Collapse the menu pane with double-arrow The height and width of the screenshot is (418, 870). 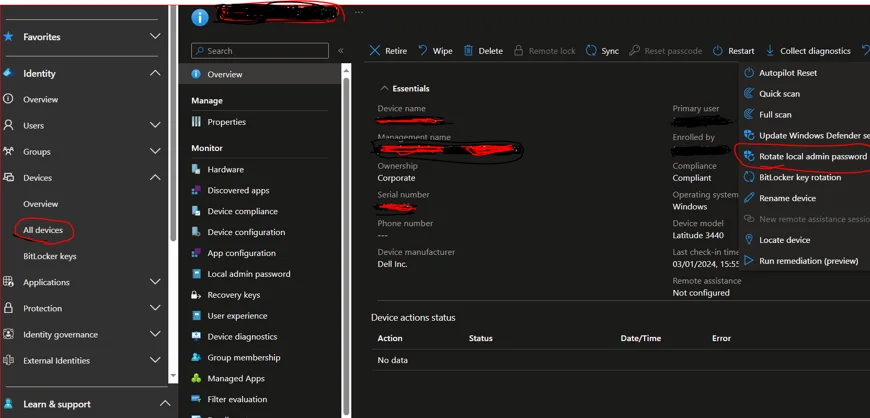pos(340,51)
